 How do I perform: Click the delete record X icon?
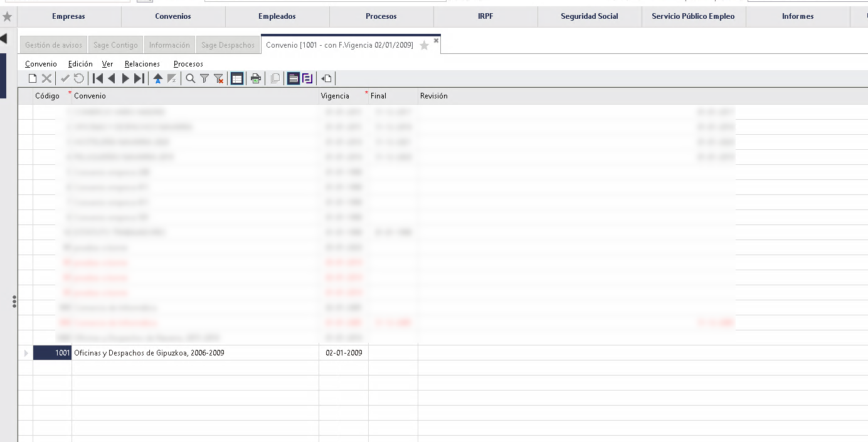tap(46, 78)
